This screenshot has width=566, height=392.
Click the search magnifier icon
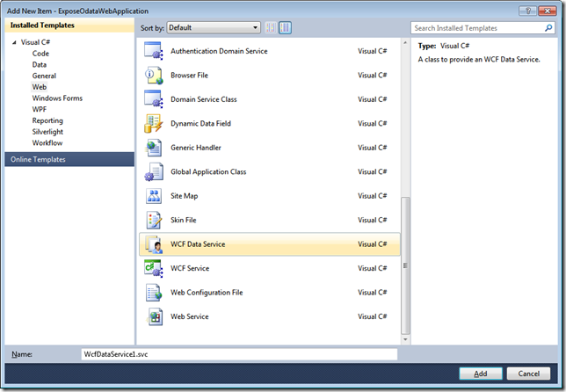pyautogui.click(x=548, y=28)
